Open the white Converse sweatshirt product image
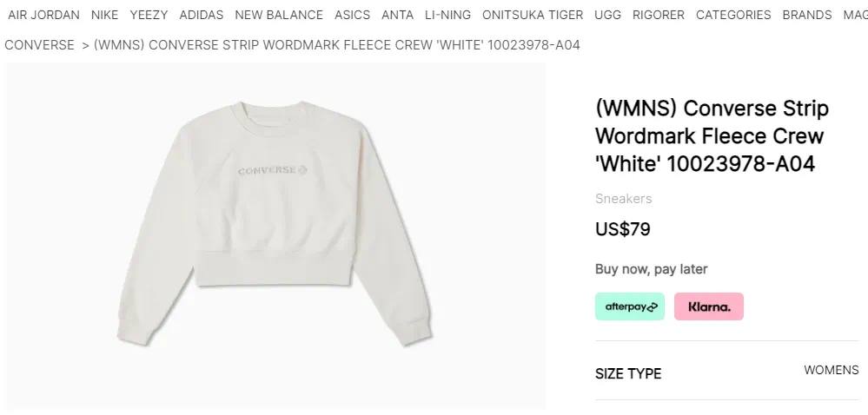 [x=275, y=235]
